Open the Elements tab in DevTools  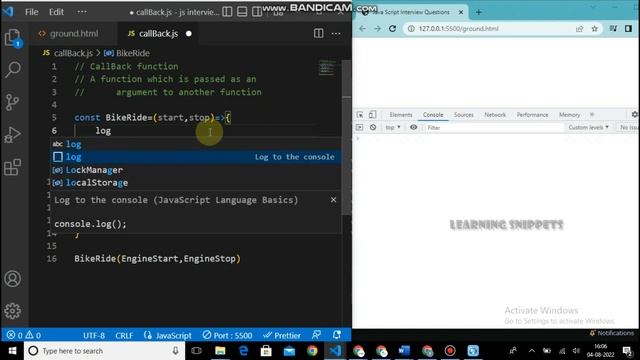tap(401, 115)
